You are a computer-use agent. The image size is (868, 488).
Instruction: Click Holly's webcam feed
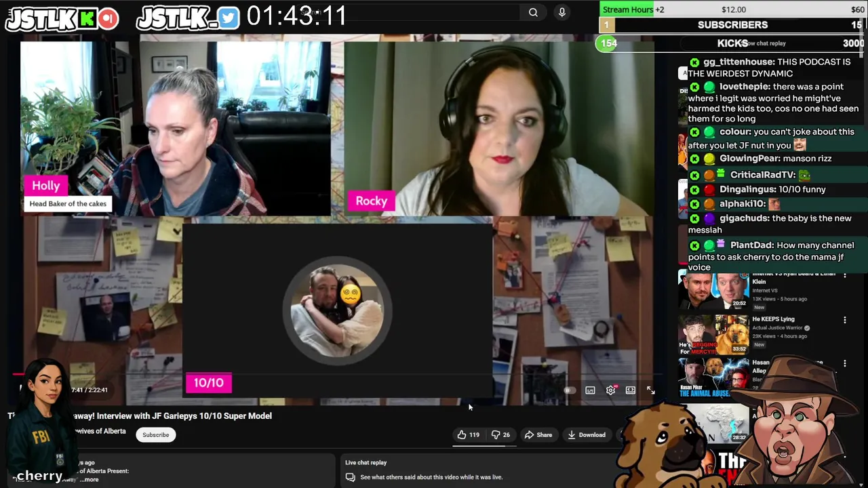click(x=176, y=128)
